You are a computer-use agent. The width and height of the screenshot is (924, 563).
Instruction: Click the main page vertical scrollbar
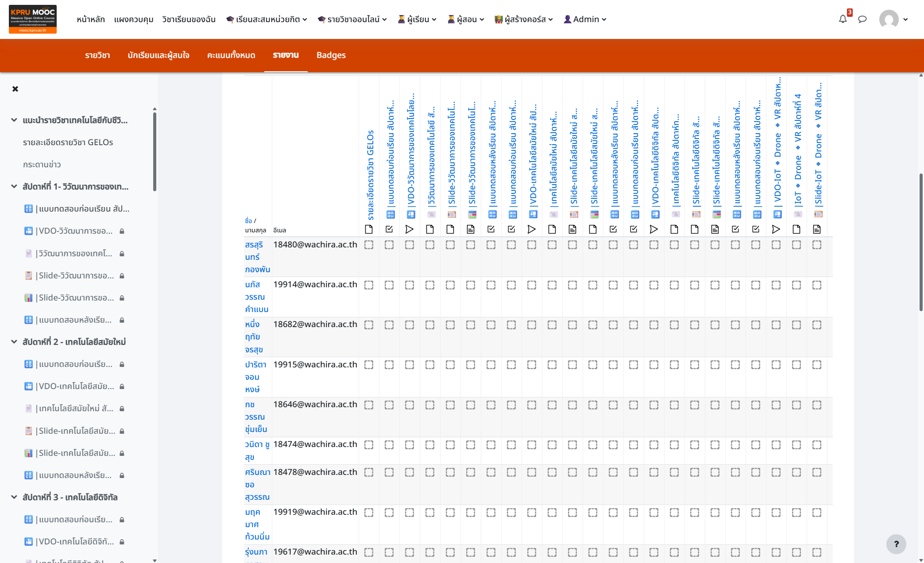[x=921, y=242]
